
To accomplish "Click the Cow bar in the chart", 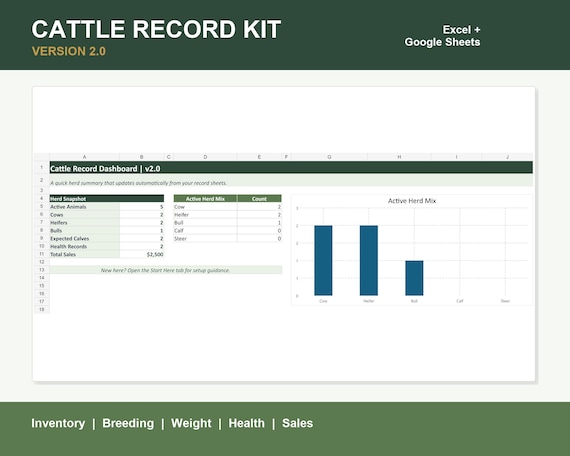I will [x=323, y=260].
